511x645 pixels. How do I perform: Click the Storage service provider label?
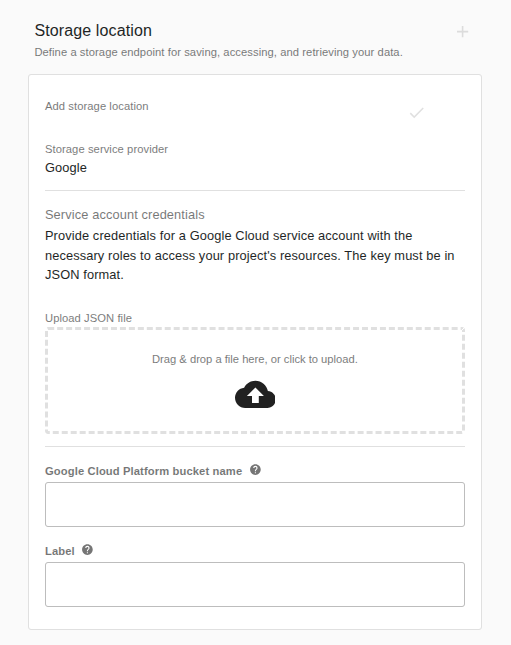106,149
